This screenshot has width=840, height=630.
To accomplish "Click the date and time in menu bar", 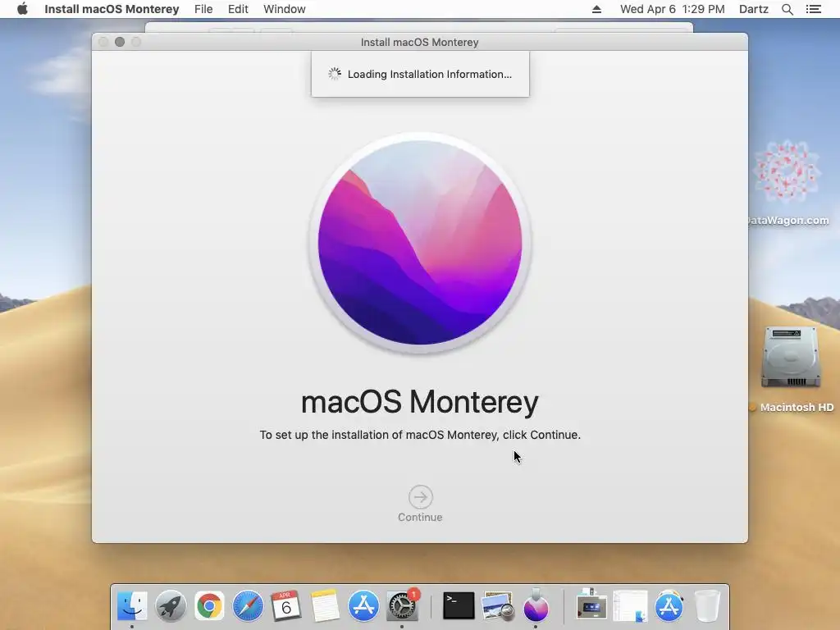I will pyautogui.click(x=673, y=9).
